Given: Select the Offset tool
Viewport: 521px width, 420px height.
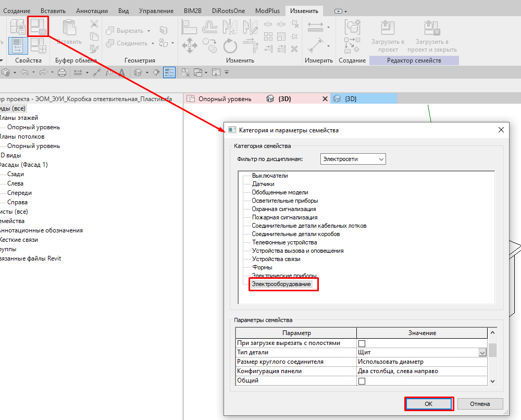Looking at the screenshot, I should click(209, 27).
